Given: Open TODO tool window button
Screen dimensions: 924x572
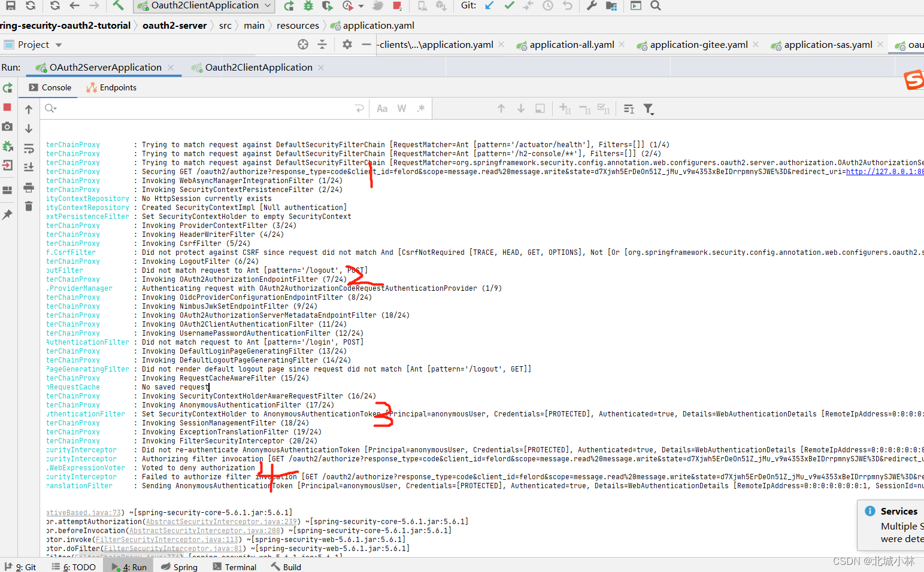Looking at the screenshot, I should pyautogui.click(x=74, y=567).
